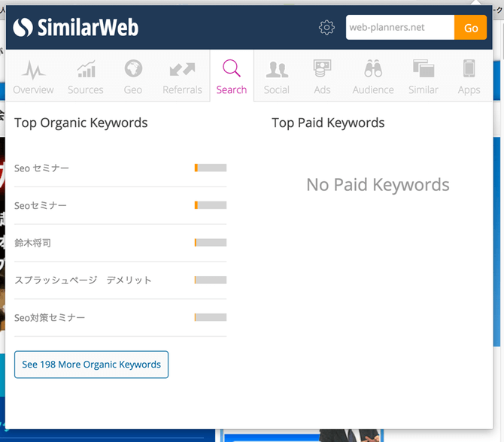
Task: Open the Overview pulse icon tab
Action: [x=33, y=70]
